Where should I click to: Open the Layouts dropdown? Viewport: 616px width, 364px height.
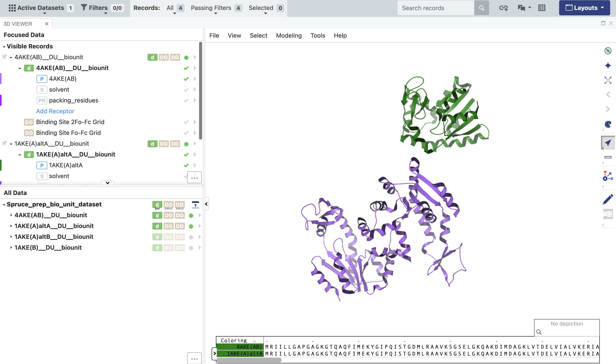(585, 8)
